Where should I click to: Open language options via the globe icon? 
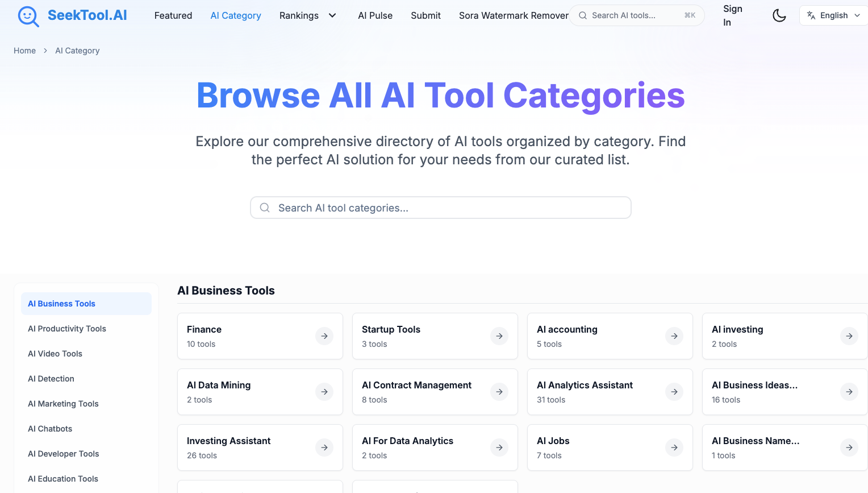point(811,15)
